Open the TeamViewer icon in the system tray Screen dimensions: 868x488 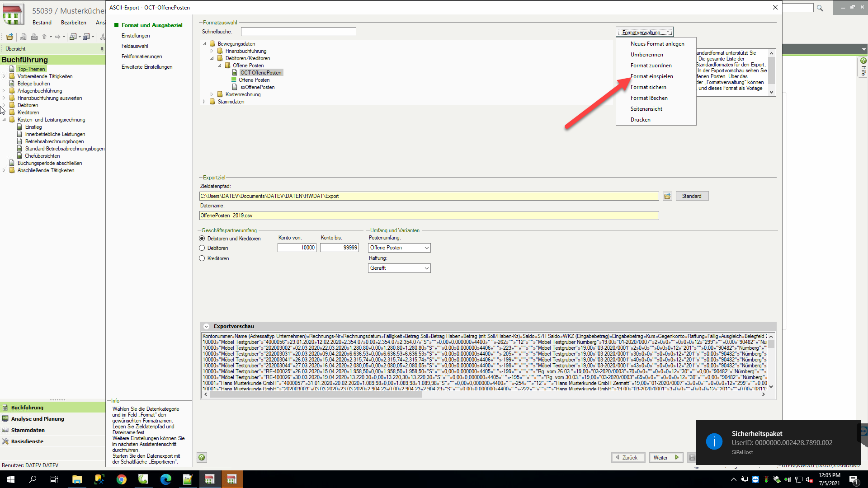(x=755, y=479)
